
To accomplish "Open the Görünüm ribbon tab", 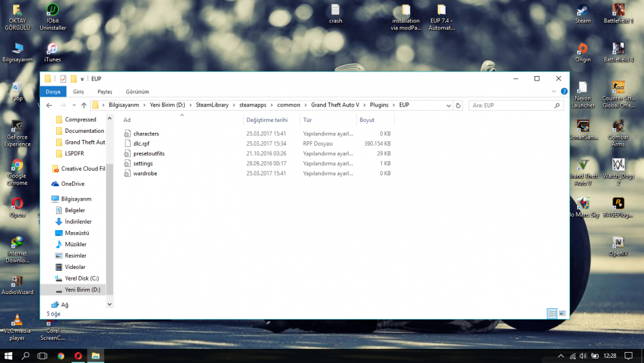I will (x=137, y=92).
